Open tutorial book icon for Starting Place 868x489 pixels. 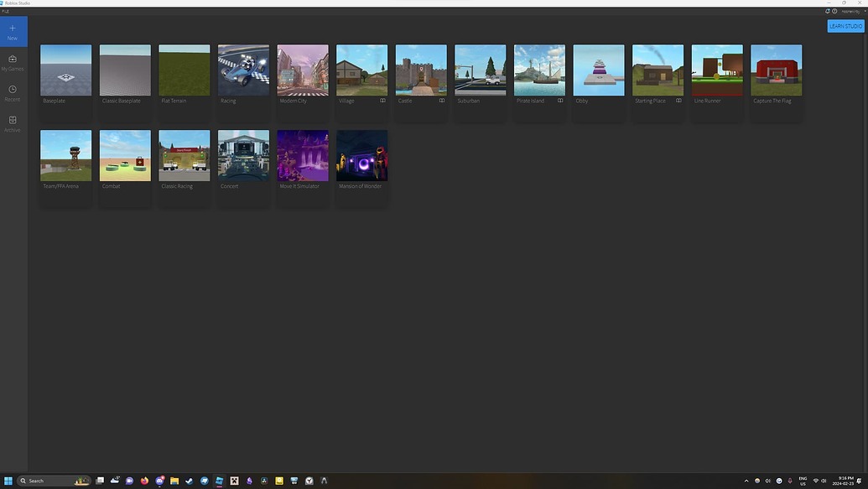[678, 101]
